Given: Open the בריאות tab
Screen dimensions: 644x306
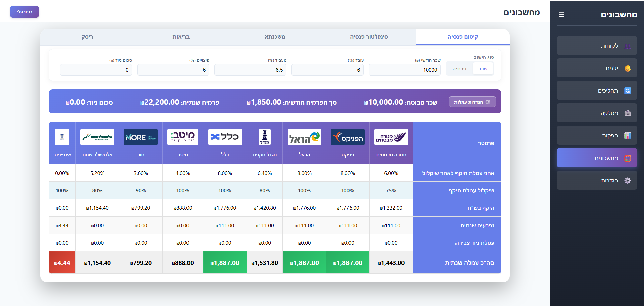Looking at the screenshot, I should (x=181, y=37).
